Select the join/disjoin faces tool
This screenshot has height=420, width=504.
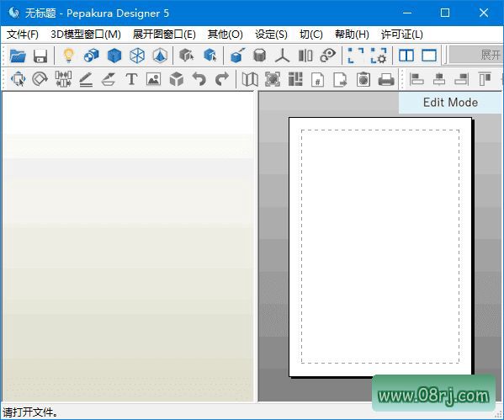tap(63, 79)
